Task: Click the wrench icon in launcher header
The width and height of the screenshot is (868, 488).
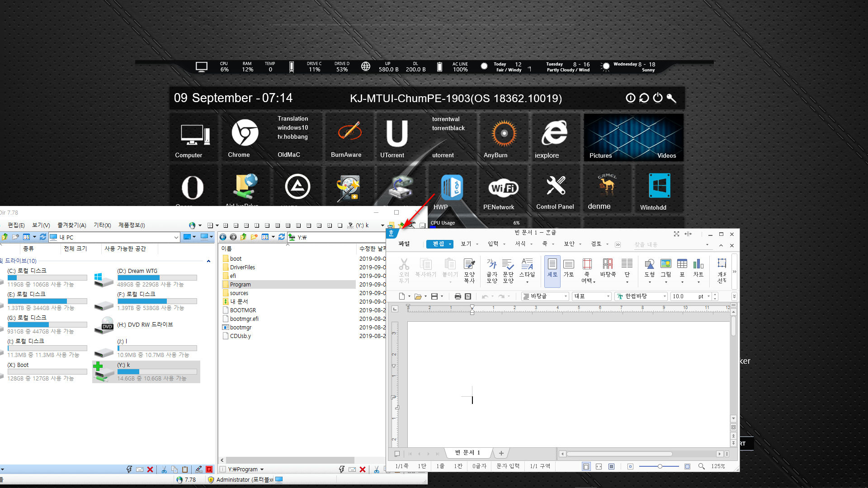Action: point(671,98)
